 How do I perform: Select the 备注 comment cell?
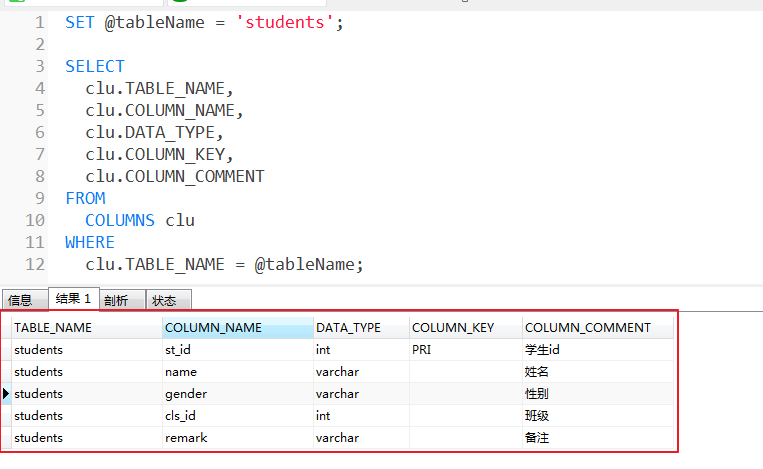(598, 437)
